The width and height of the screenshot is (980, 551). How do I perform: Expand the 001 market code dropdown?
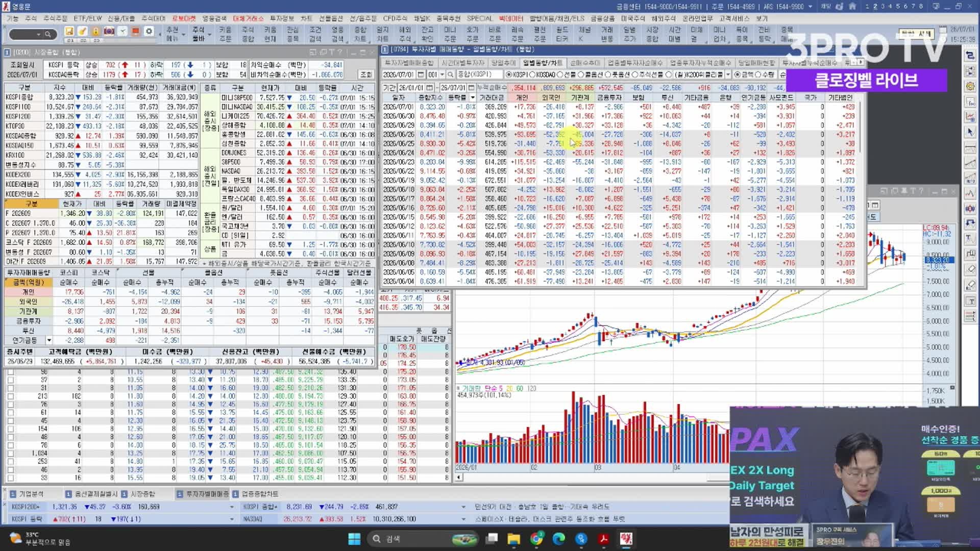click(443, 74)
